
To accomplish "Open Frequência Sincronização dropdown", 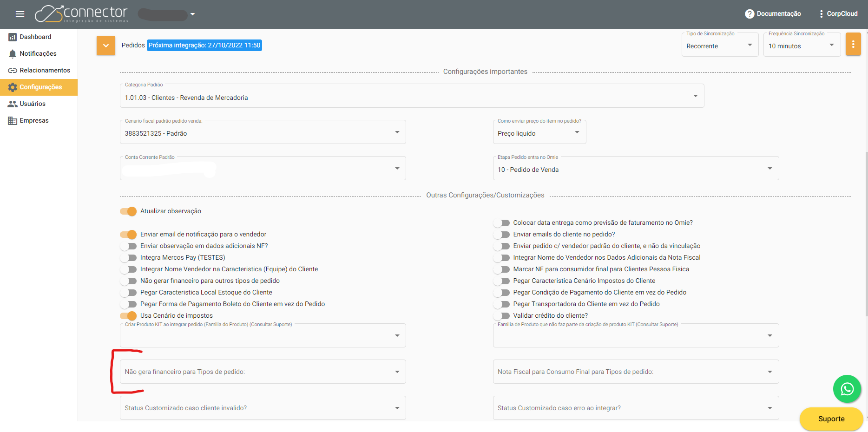I will tap(802, 46).
